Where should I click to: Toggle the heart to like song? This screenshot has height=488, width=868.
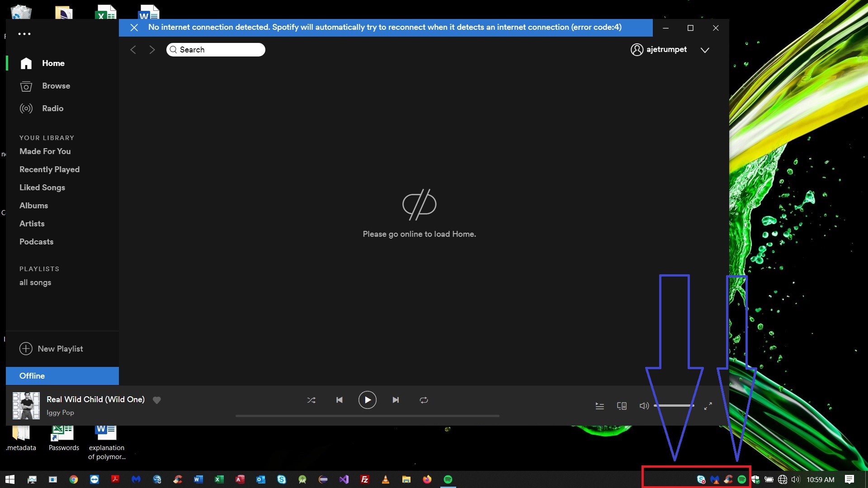[x=157, y=400]
